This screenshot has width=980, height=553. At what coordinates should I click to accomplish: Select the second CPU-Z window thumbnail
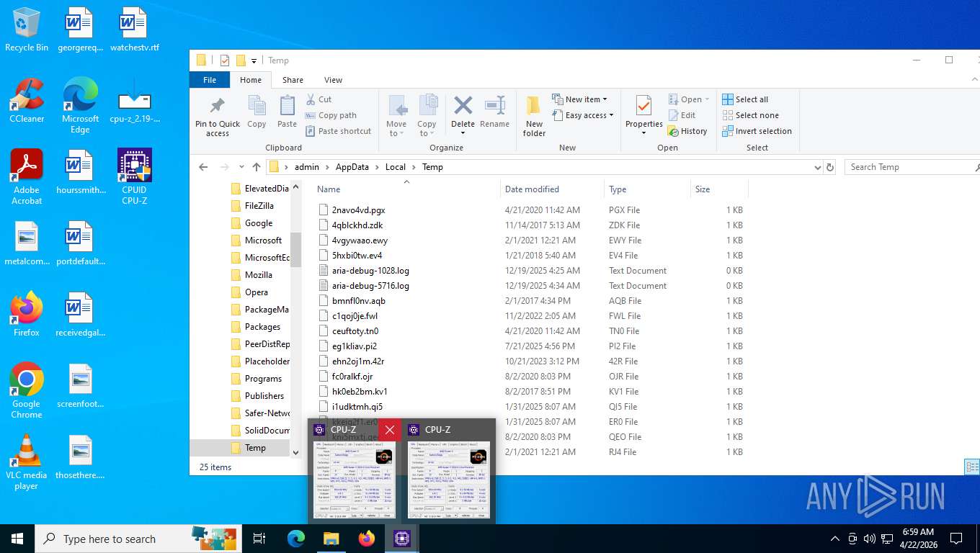click(449, 480)
